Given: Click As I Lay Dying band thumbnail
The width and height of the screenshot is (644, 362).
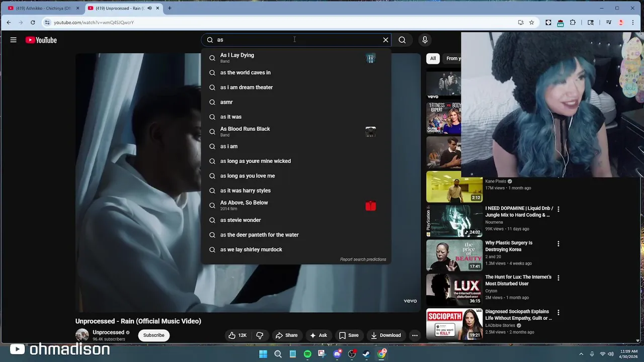Looking at the screenshot, I should (371, 58).
